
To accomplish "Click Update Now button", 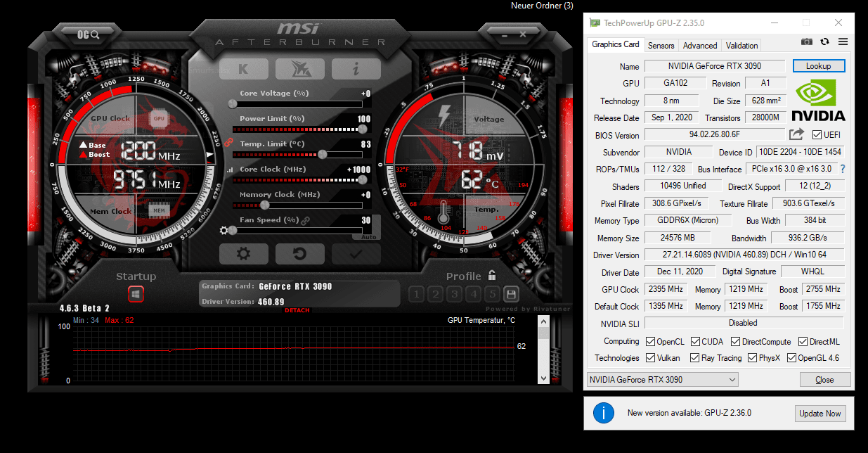I will coord(820,414).
